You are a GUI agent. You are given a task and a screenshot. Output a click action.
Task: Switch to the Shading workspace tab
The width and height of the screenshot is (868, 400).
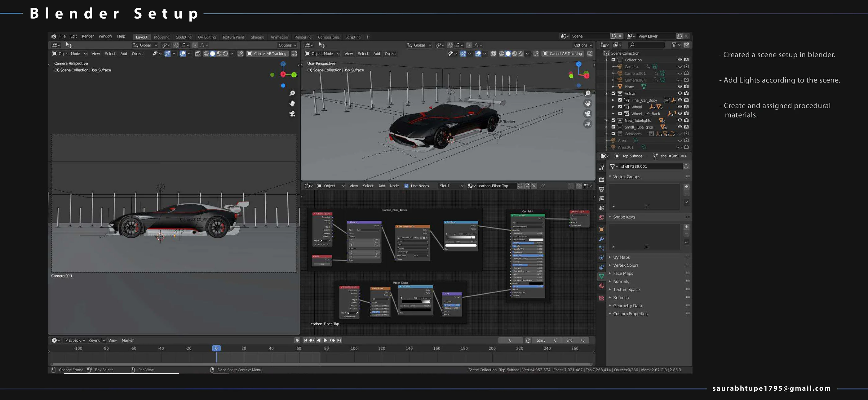(x=257, y=37)
